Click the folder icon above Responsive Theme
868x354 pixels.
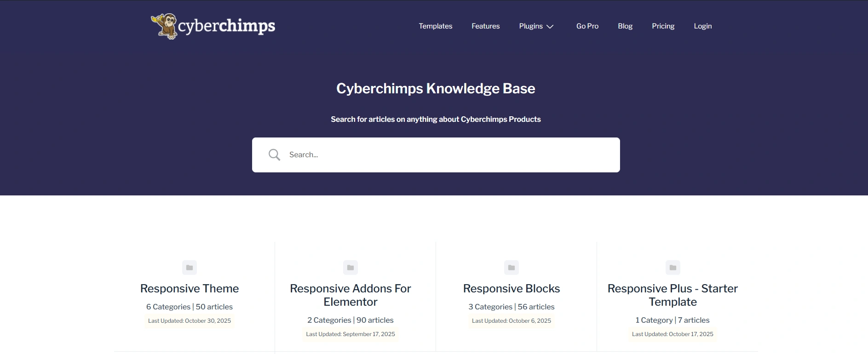coord(190,268)
